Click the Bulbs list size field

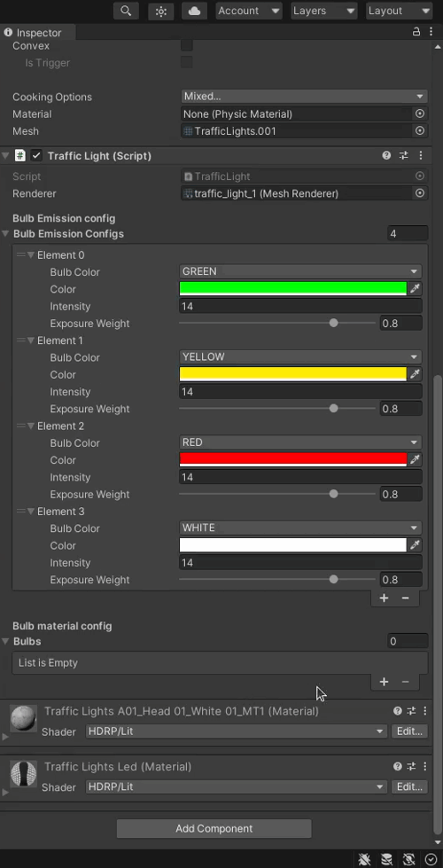pos(408,642)
